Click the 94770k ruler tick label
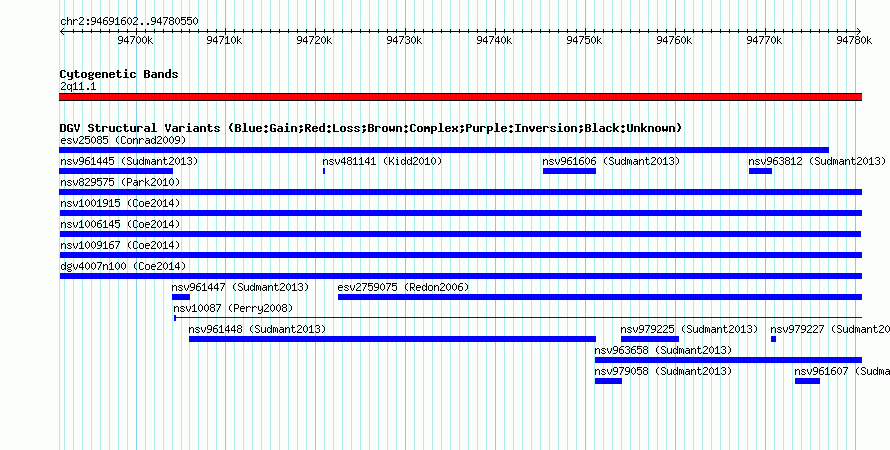Image resolution: width=890 pixels, height=450 pixels. click(x=764, y=40)
